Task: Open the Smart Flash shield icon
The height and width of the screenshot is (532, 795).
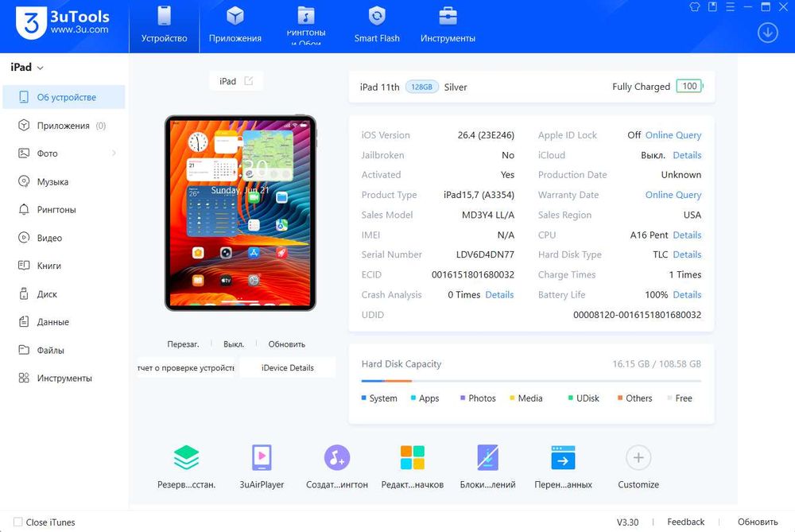Action: point(377,16)
